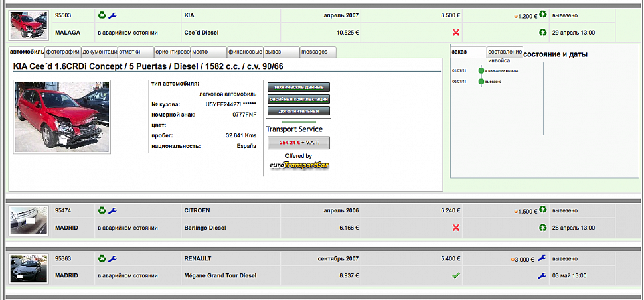Click the euroTransportCar logo
This screenshot has height=300, width=644.
click(299, 165)
